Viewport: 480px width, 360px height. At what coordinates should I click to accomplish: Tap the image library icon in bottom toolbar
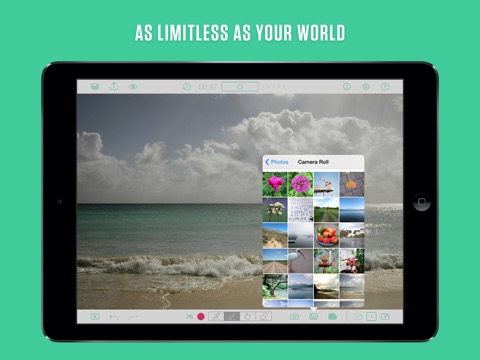[313, 317]
